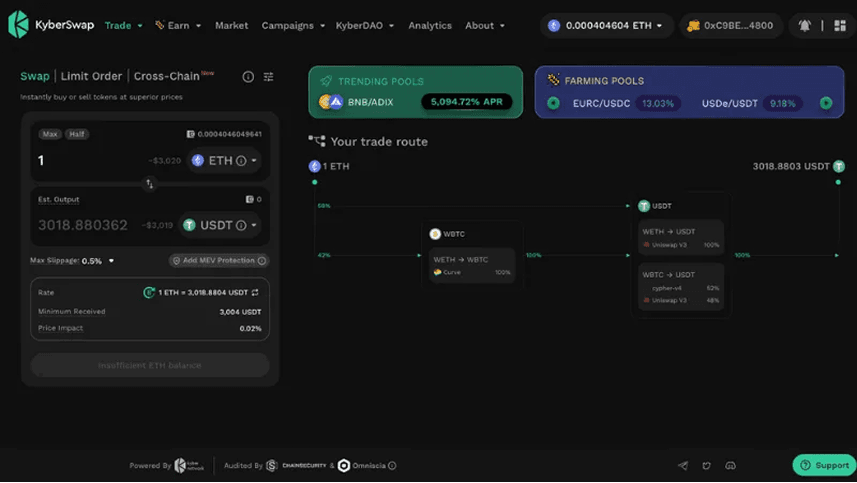Click the WBTC icon in trade route

coord(435,234)
